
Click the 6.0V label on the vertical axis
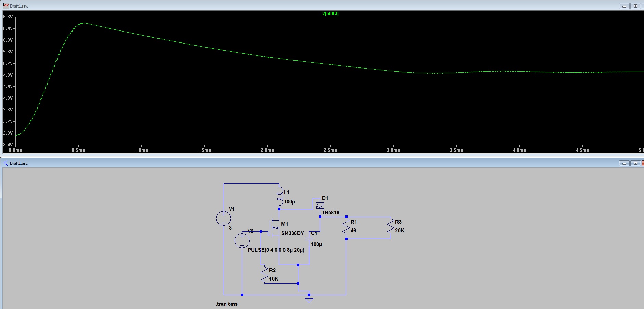click(x=8, y=40)
